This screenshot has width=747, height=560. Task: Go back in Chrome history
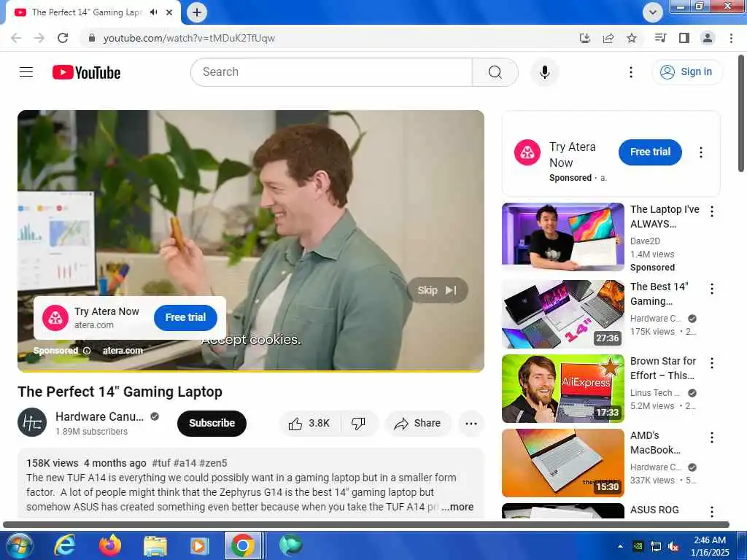pos(16,38)
